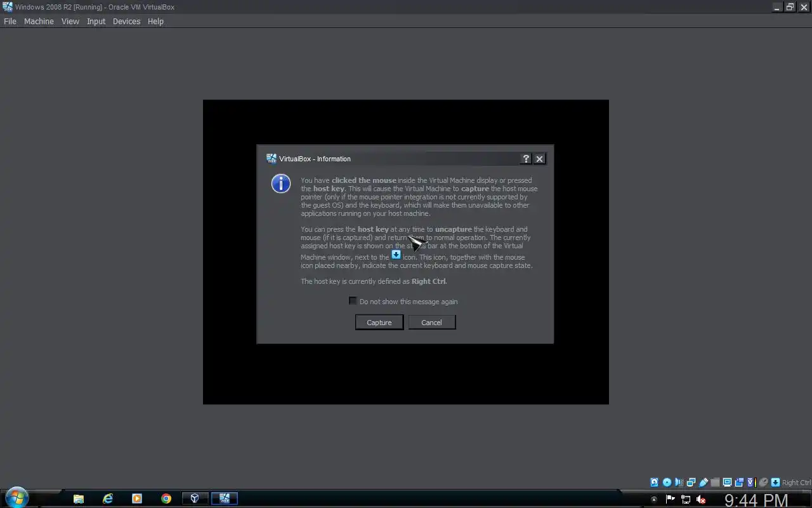Click the network adapters status icon

click(x=691, y=482)
